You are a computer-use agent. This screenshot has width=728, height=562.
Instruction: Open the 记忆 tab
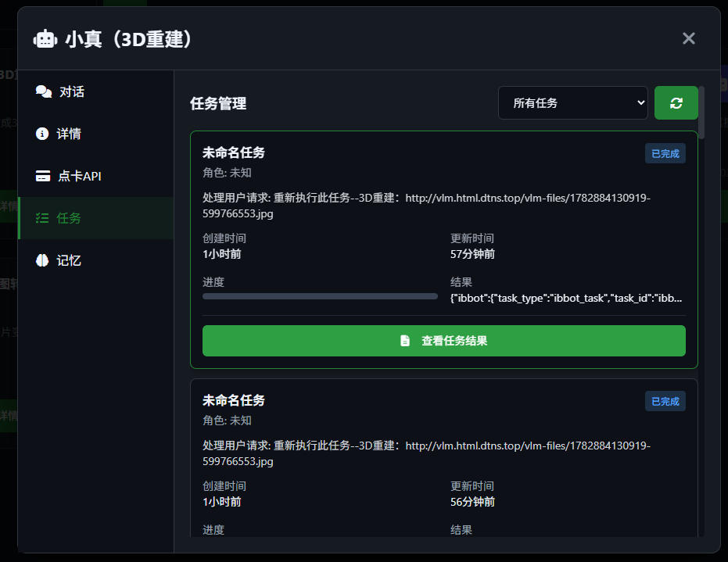(x=95, y=260)
